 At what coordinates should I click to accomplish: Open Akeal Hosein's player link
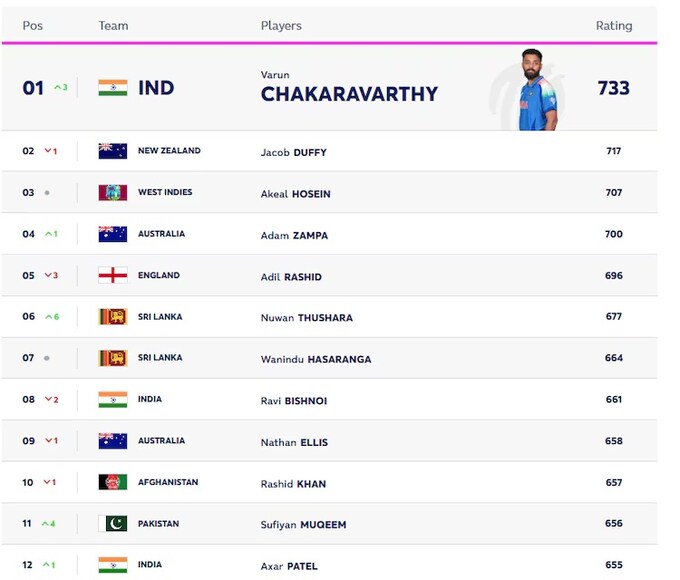[x=295, y=193]
